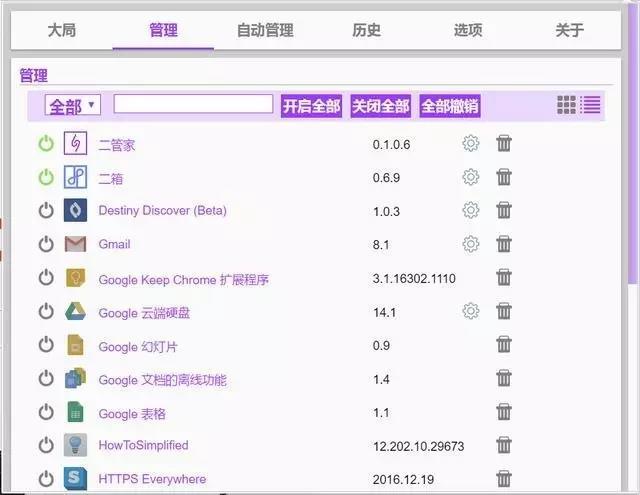
Task: Click the HTTPS Everywhere S icon
Action: (76, 479)
